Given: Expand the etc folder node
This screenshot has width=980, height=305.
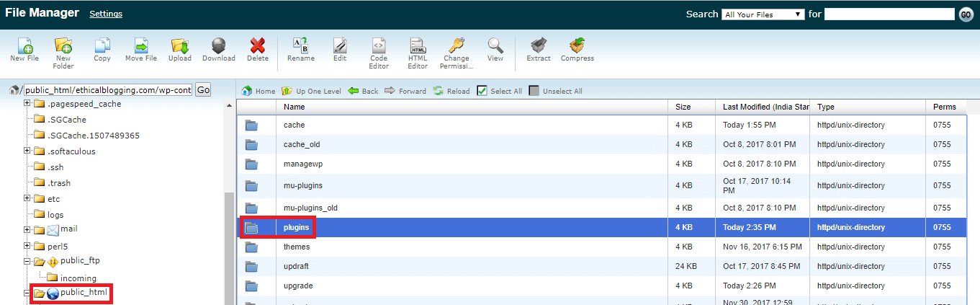Looking at the screenshot, I should tap(27, 198).
